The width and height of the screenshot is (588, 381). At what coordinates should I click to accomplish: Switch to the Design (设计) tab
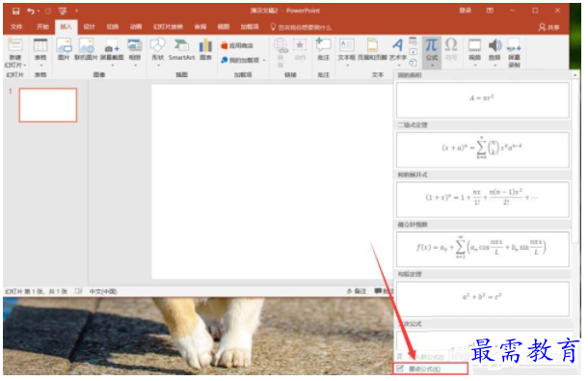pyautogui.click(x=90, y=27)
